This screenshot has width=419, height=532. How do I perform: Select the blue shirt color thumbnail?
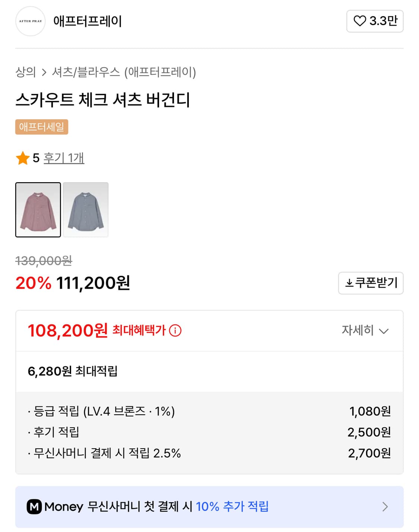pos(86,210)
